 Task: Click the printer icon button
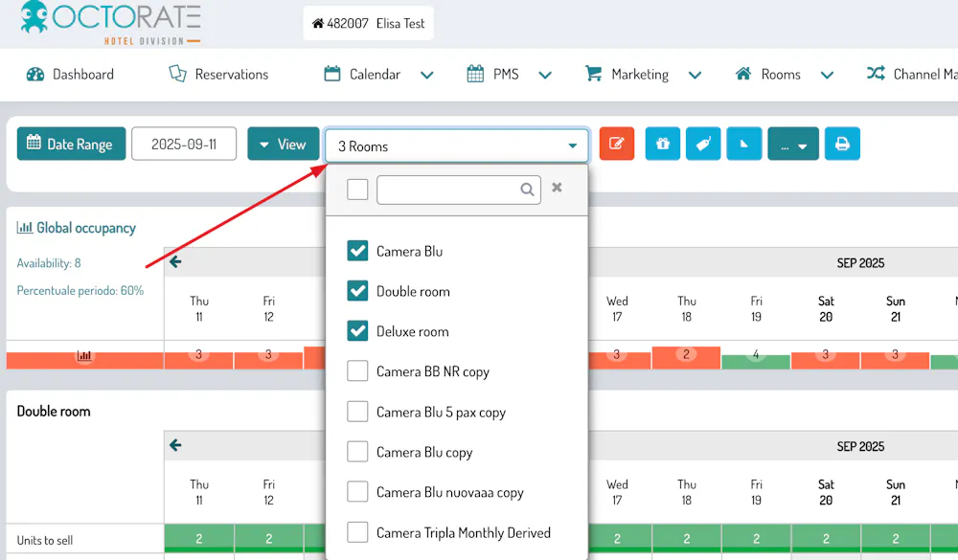pyautogui.click(x=842, y=144)
